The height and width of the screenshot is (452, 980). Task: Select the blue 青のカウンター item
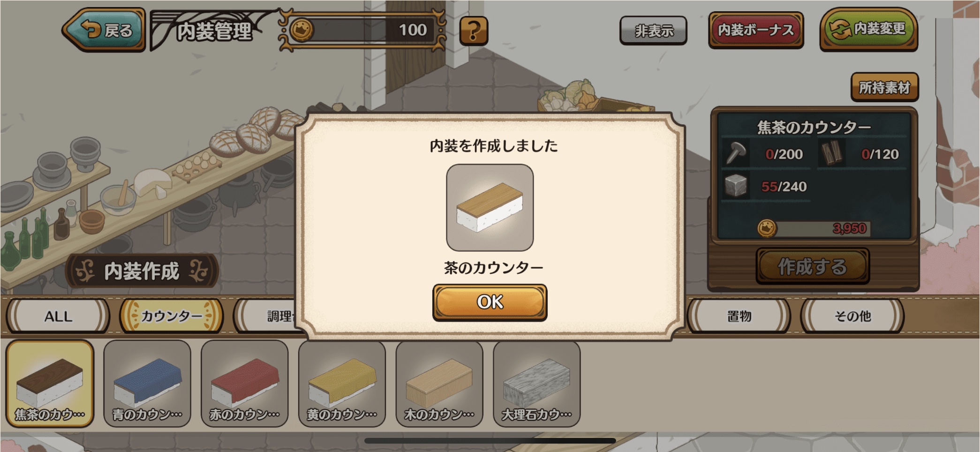(147, 384)
